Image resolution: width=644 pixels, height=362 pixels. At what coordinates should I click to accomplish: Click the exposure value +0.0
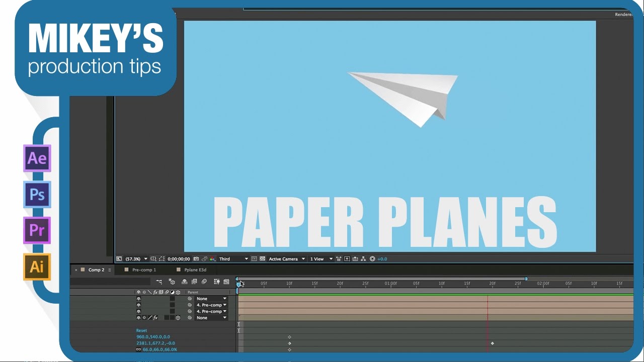[382, 259]
